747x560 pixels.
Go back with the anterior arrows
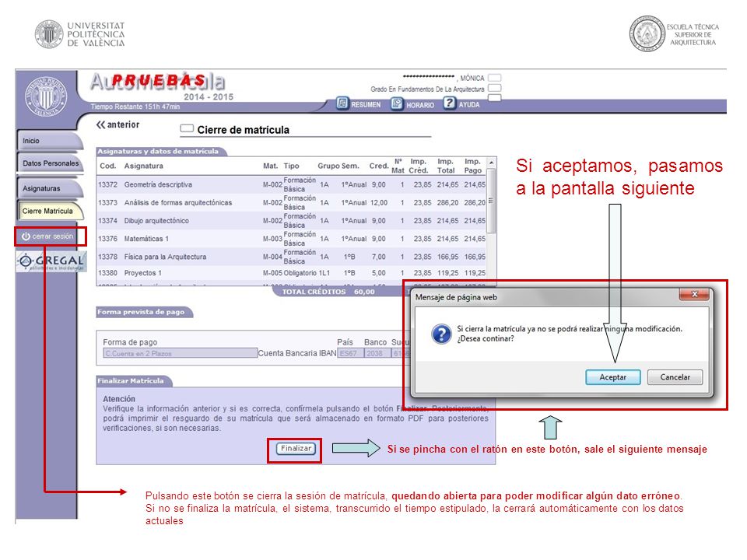(x=100, y=124)
